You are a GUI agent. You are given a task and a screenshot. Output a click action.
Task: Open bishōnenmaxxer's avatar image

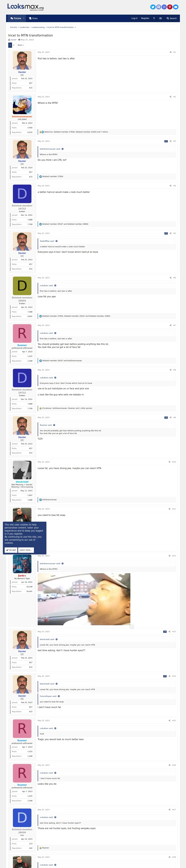[22, 105]
